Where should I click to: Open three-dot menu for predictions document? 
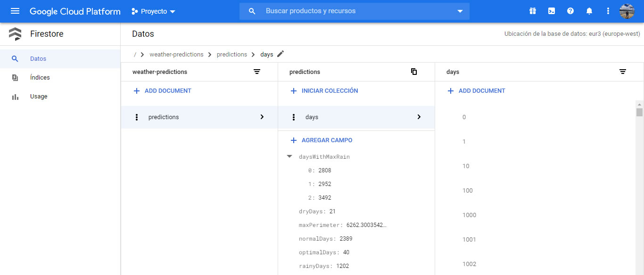137,117
